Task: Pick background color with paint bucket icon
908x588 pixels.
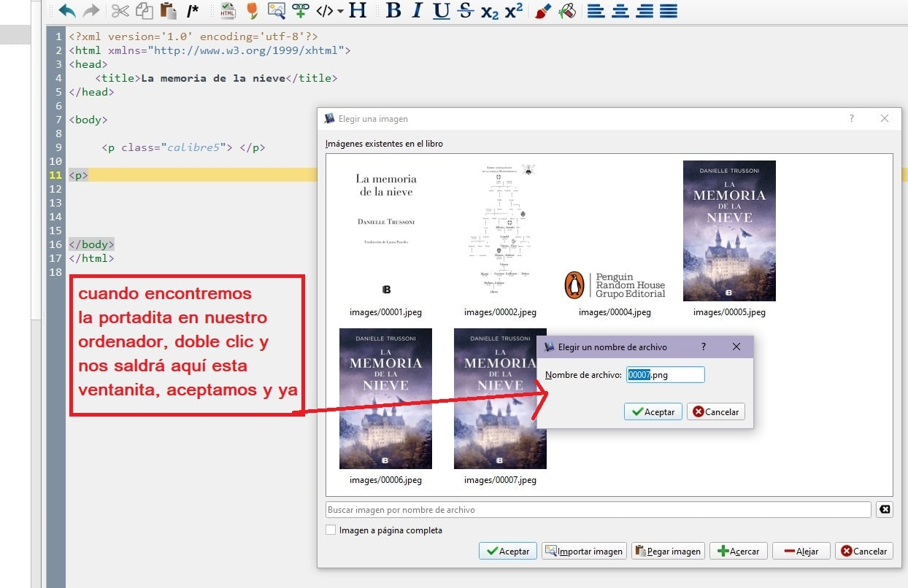Action: (x=566, y=11)
